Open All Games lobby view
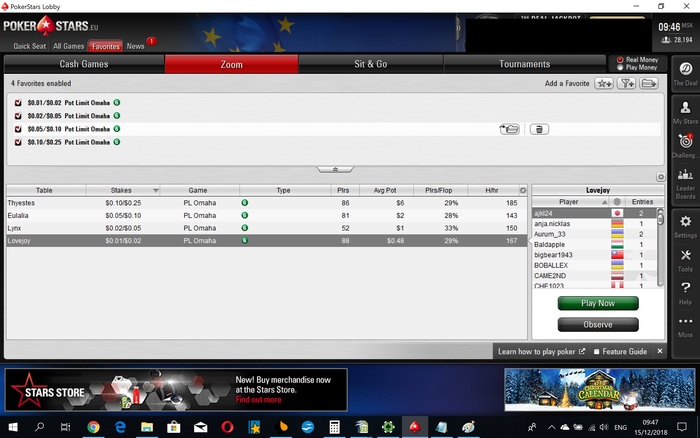The height and width of the screenshot is (438, 700). click(x=68, y=46)
